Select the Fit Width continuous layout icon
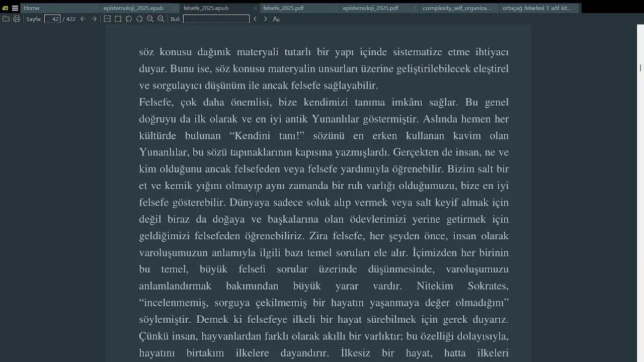The height and width of the screenshot is (362, 644). coord(107,19)
